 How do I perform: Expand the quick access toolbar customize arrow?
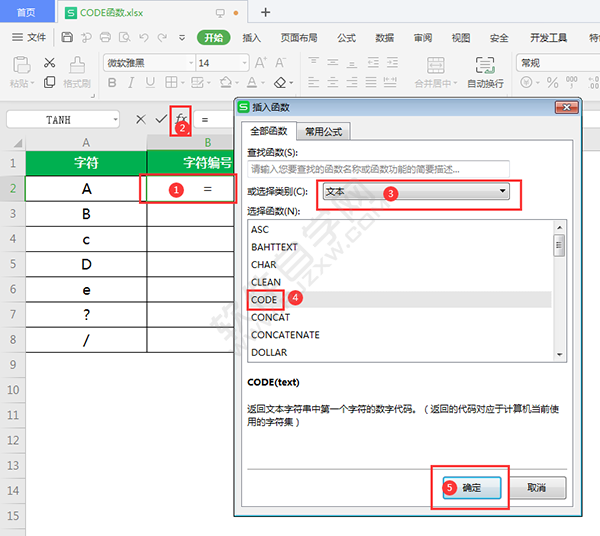(x=182, y=37)
